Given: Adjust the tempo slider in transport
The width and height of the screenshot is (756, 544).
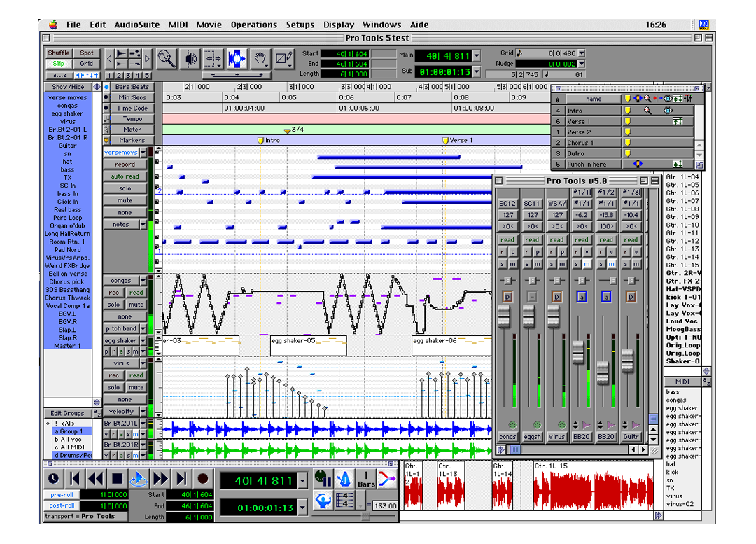Looking at the screenshot, I should click(366, 517).
